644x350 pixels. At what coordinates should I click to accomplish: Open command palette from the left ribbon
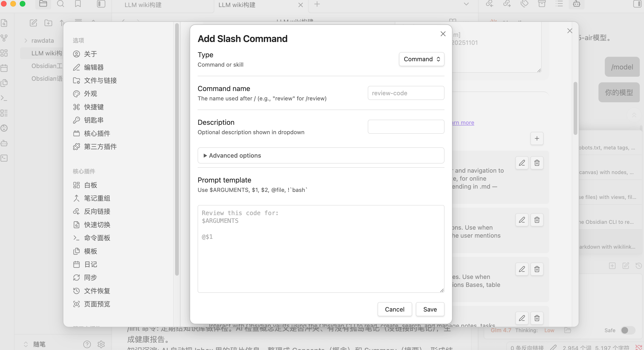[4, 98]
